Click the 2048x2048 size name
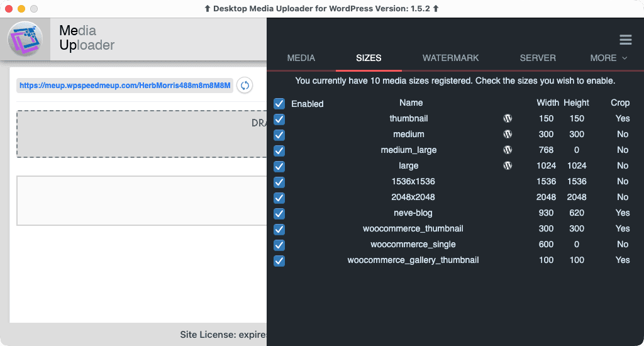This screenshot has height=346, width=644. click(x=413, y=198)
